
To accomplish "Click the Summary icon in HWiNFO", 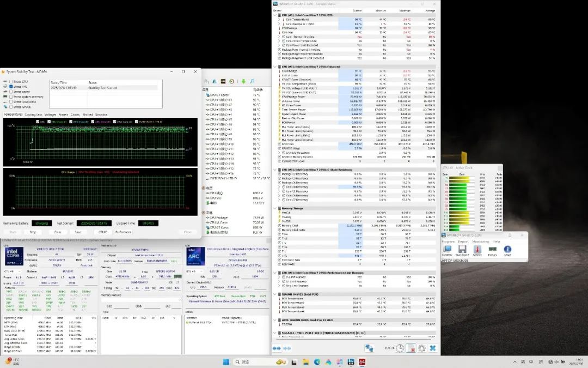I will pos(447,250).
